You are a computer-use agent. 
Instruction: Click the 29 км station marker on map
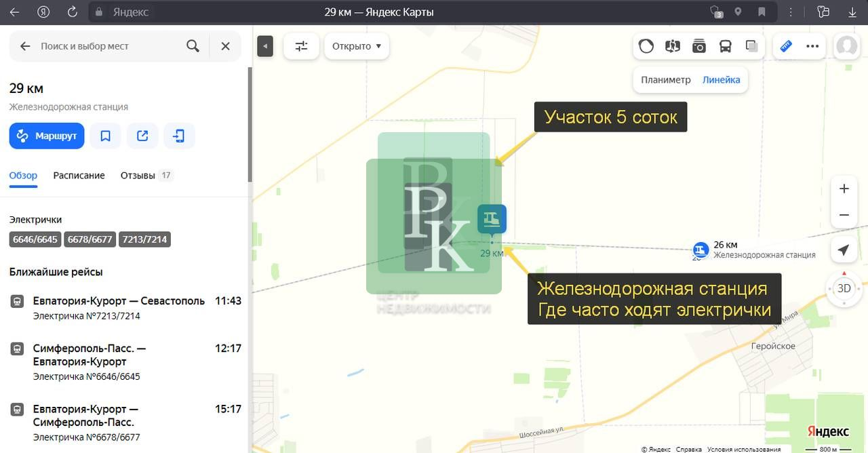492,219
